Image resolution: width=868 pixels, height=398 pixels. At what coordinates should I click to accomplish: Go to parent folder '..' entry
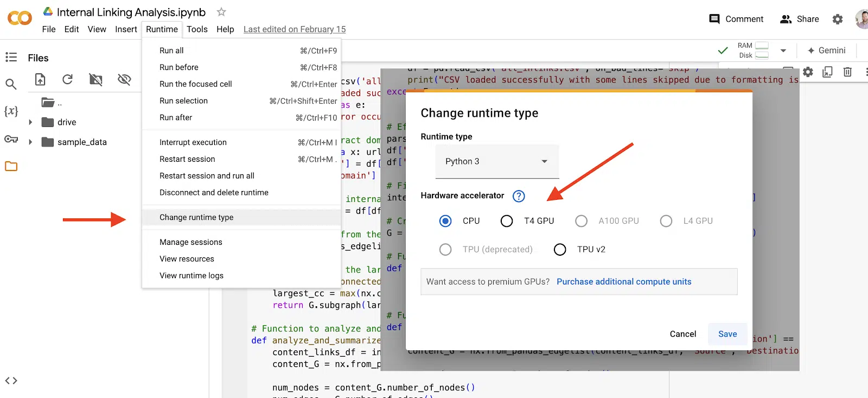tap(52, 103)
